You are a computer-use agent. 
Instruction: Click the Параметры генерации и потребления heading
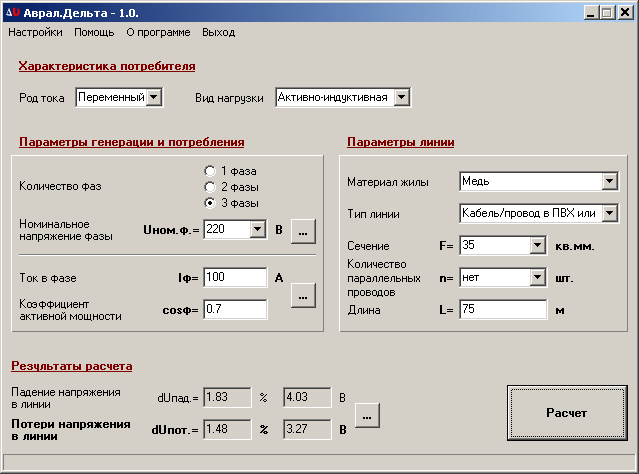coord(132,142)
